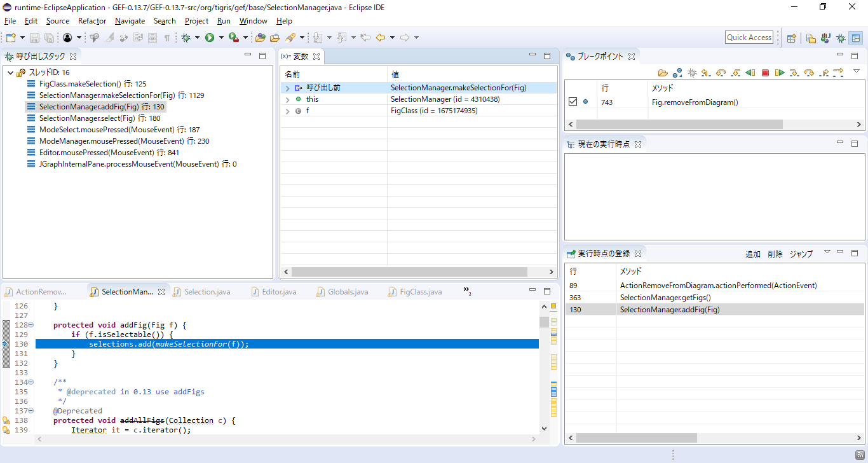Expand the 呼び出し前 variable row

[x=287, y=88]
